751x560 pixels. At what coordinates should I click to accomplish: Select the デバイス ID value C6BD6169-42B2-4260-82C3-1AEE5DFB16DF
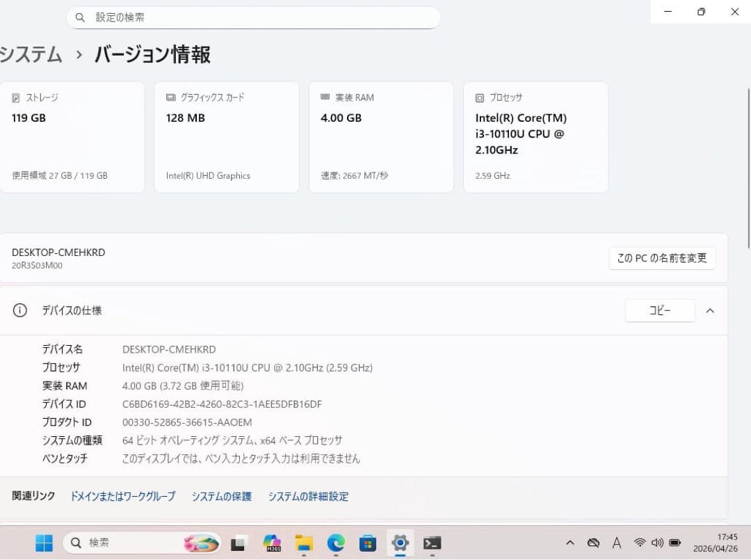pos(223,404)
